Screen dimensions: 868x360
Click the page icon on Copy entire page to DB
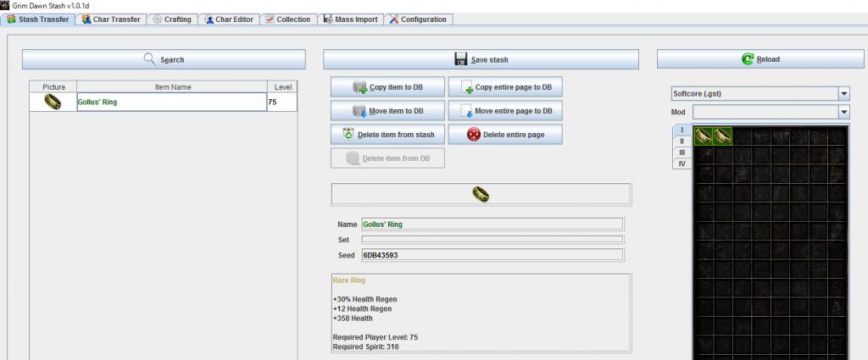pyautogui.click(x=467, y=87)
